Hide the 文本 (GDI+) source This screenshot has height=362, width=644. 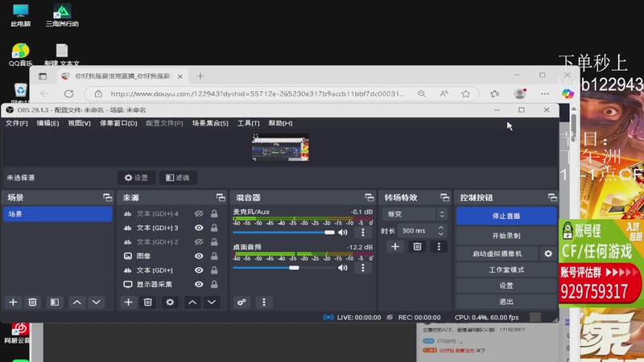(x=199, y=270)
